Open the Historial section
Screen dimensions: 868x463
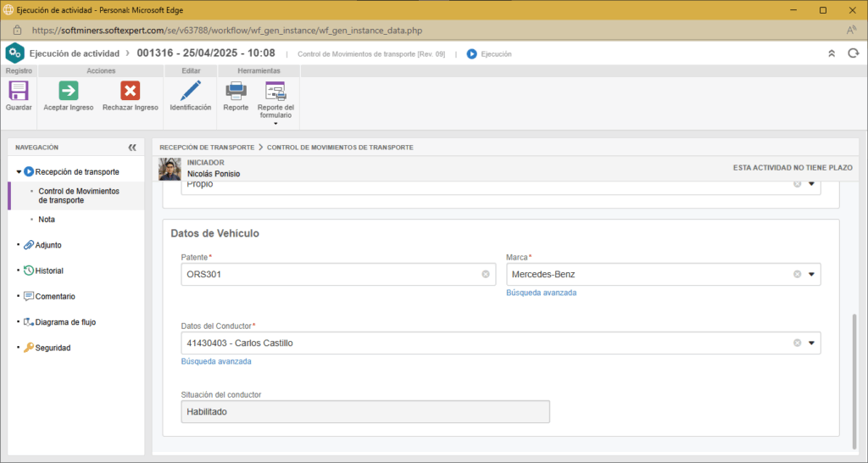49,271
